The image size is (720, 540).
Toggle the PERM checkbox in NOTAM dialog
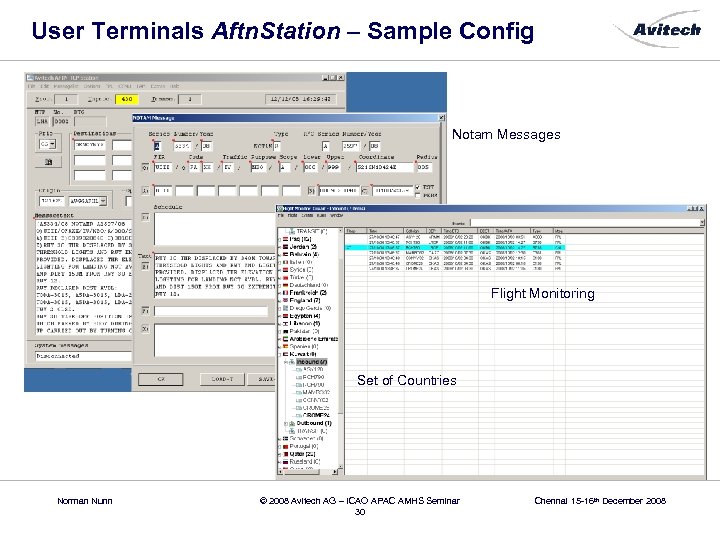[x=417, y=196]
